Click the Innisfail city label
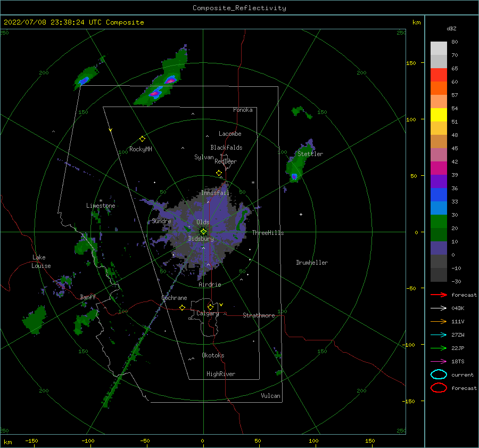The height and width of the screenshot is (448, 479). (x=215, y=193)
